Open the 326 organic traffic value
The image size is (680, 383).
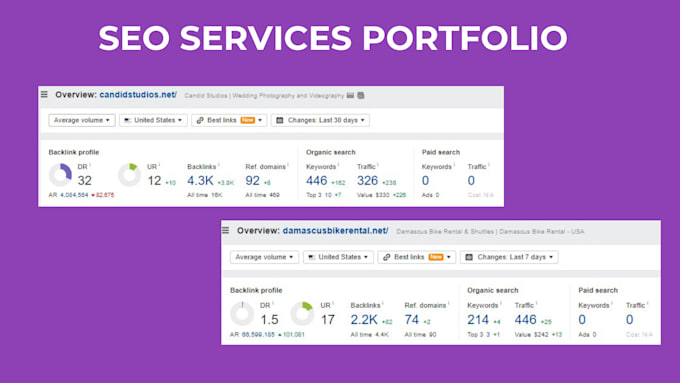[x=367, y=180]
